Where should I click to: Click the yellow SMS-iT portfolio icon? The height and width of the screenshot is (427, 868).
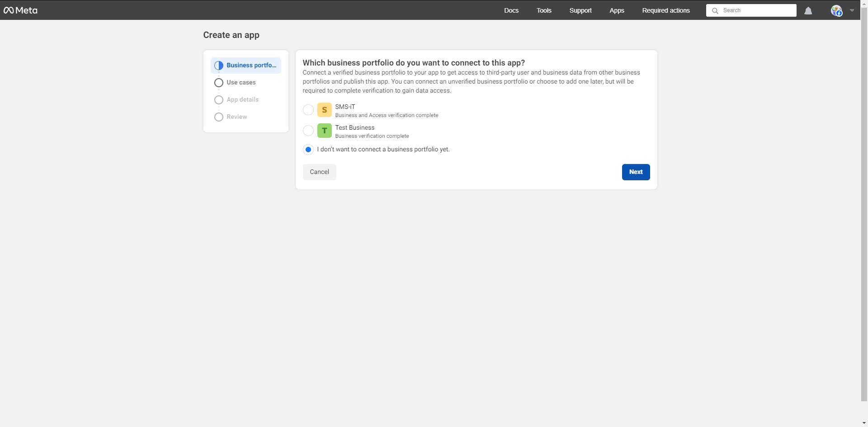click(324, 110)
